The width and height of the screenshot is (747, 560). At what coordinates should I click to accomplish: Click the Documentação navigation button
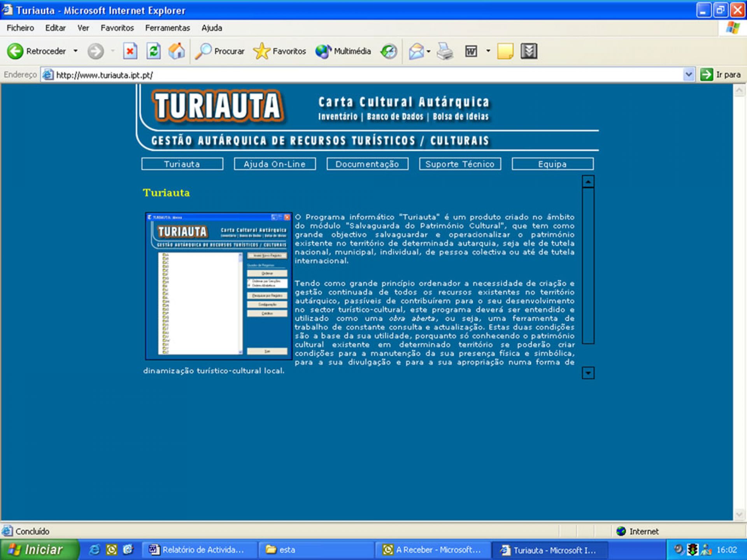tap(367, 164)
